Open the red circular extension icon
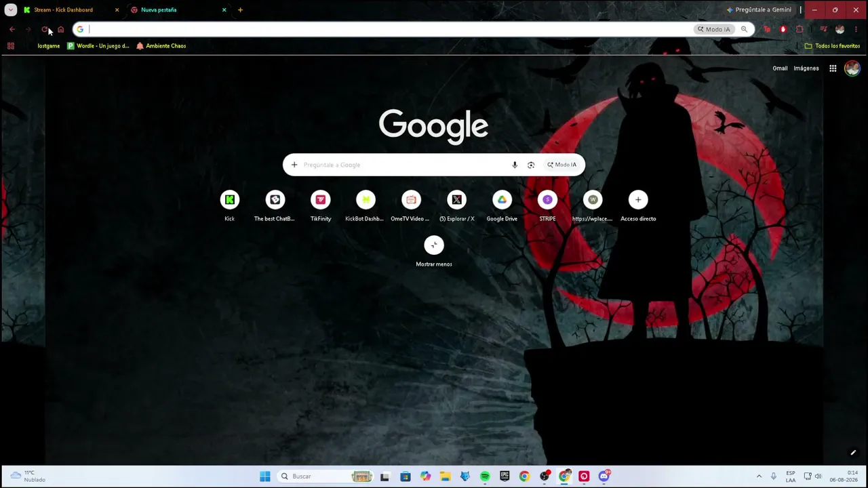This screenshot has width=868, height=488. (x=783, y=29)
